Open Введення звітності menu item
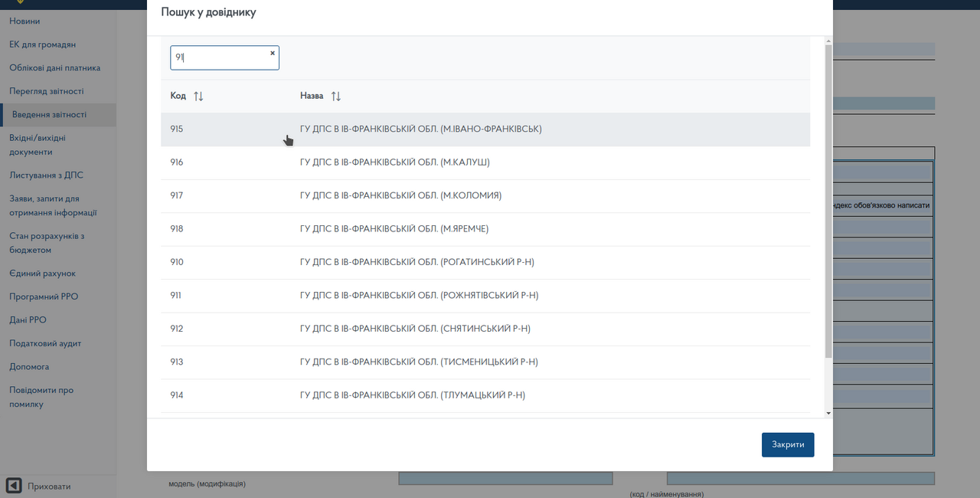The height and width of the screenshot is (498, 980). pyautogui.click(x=49, y=115)
